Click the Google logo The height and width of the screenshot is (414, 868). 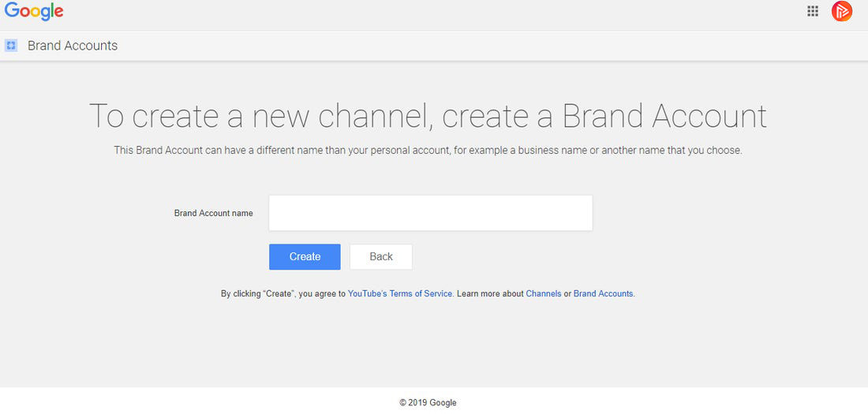pyautogui.click(x=34, y=12)
